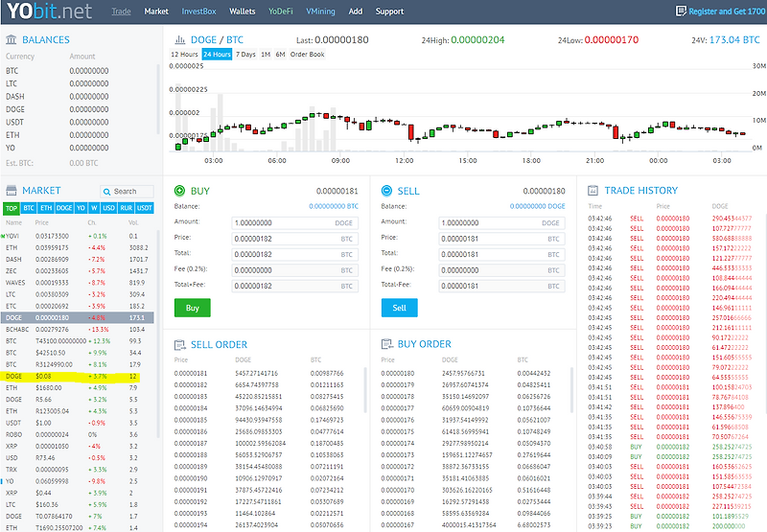Click the market list scrollbar

pyautogui.click(x=158, y=334)
